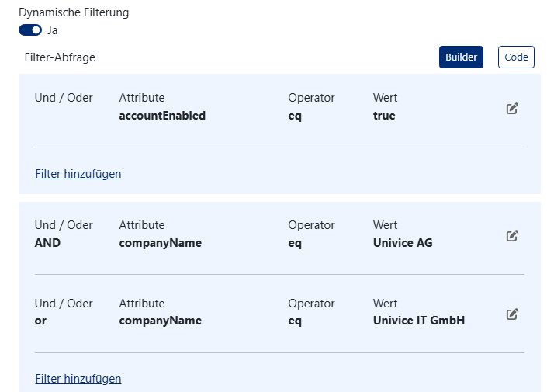
Task: Select the Univice IT GmbH value
Action: (x=419, y=321)
